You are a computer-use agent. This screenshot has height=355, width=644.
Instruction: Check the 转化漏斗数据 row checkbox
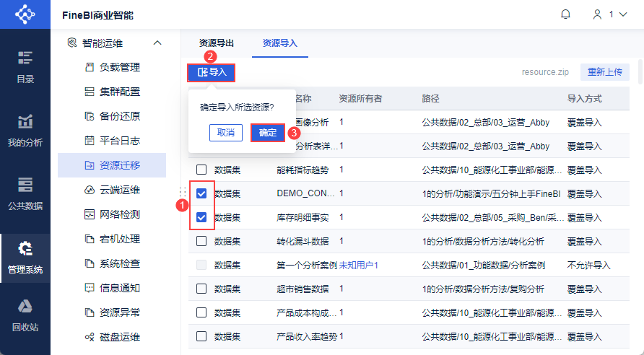click(201, 241)
